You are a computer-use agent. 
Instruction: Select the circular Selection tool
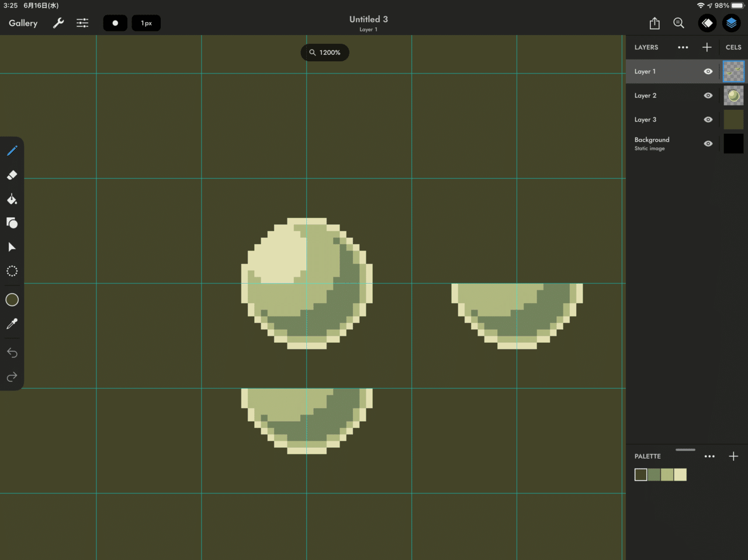pyautogui.click(x=12, y=271)
